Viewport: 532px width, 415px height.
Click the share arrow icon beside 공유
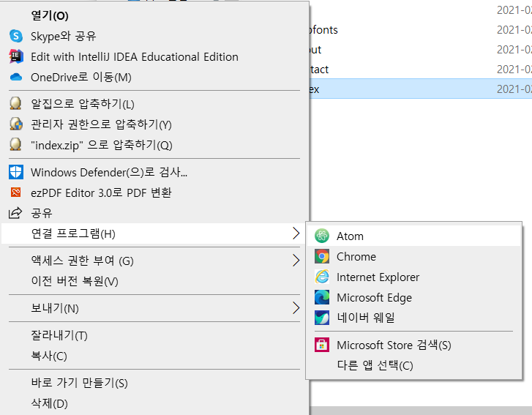point(15,213)
